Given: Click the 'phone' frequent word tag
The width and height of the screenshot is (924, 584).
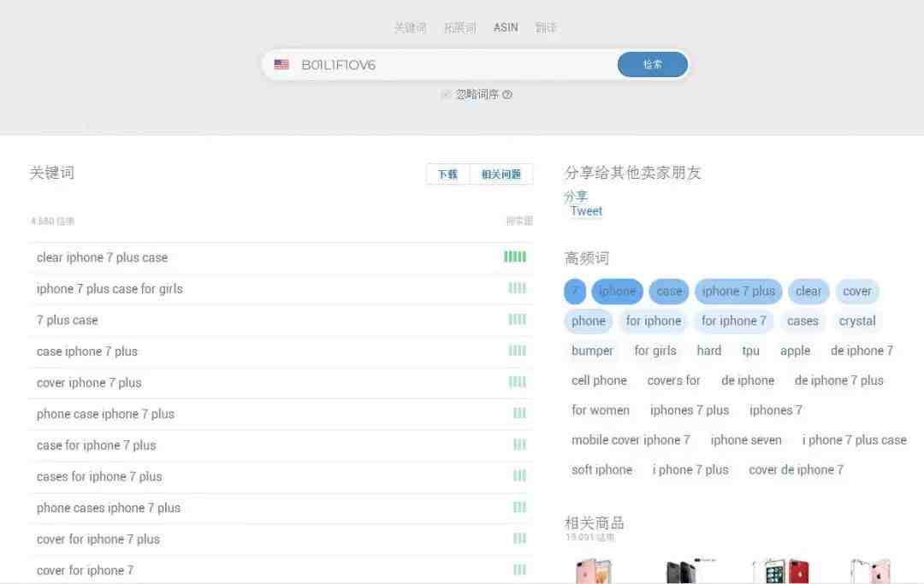Looking at the screenshot, I should click(x=588, y=321).
